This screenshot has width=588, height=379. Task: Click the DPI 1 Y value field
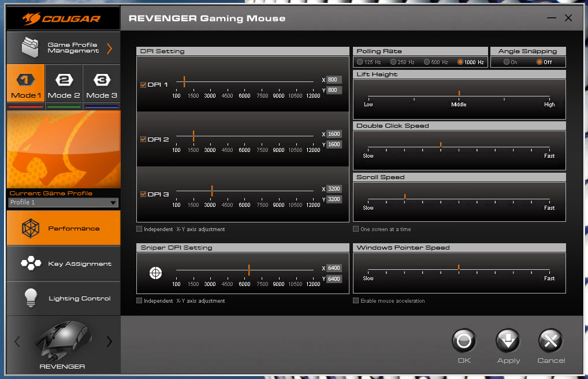point(334,90)
